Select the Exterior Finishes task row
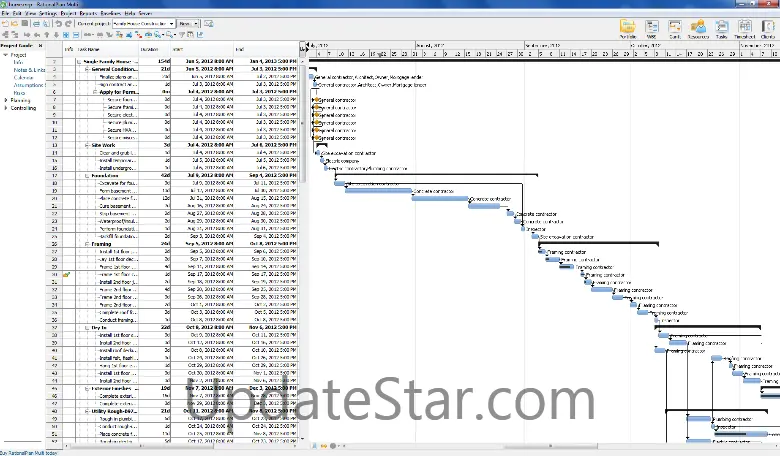The width and height of the screenshot is (780, 456). [173, 388]
